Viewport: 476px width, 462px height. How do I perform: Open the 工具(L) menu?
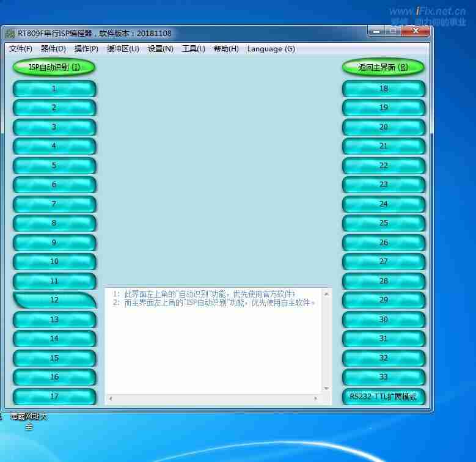point(193,49)
